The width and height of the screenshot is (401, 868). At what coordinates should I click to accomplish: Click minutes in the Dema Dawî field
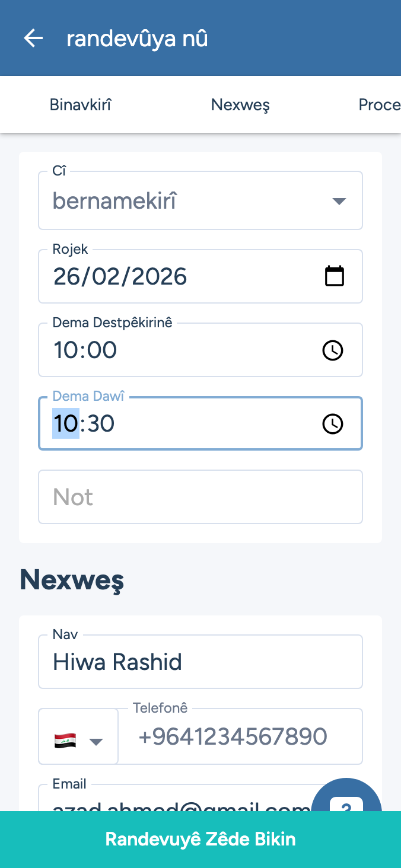click(x=100, y=424)
